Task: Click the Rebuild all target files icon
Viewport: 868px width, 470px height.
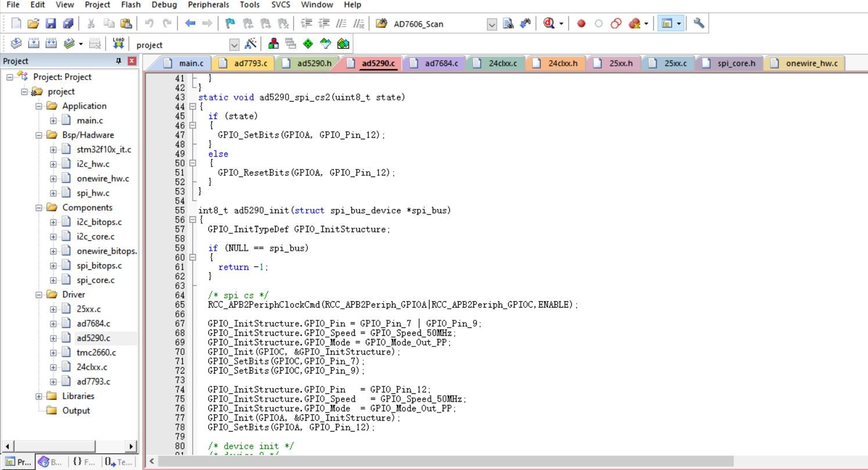Action: click(51, 44)
